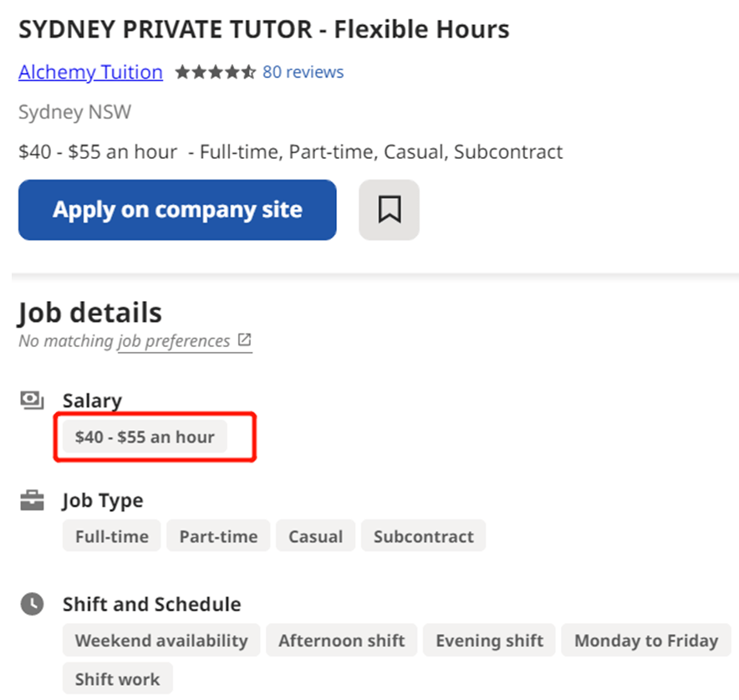Click the Salary banknote icon

click(32, 401)
